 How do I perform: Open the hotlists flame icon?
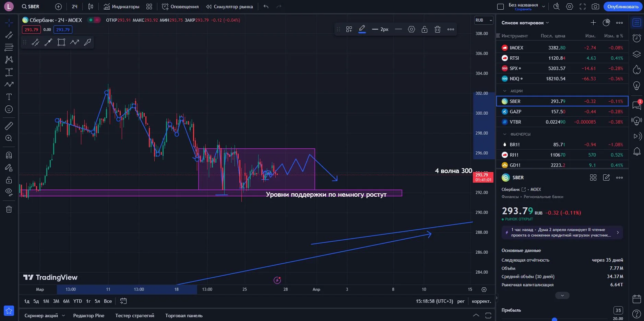tap(637, 70)
